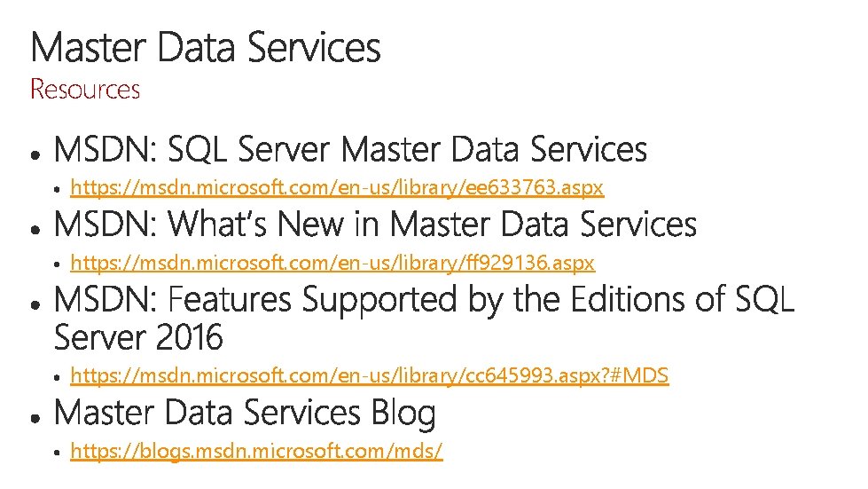The width and height of the screenshot is (868, 489).
Task: Select the 'Master Data Services Blog' heading
Action: (x=245, y=414)
